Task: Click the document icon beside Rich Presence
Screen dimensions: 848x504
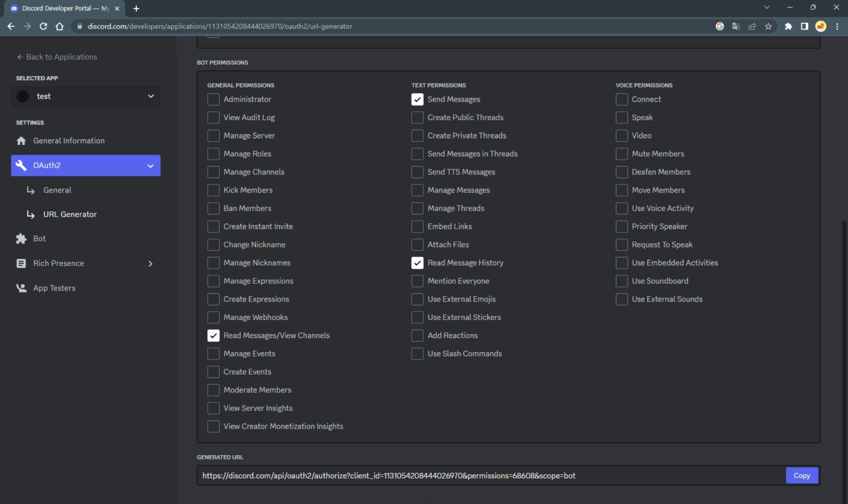Action: [21, 263]
